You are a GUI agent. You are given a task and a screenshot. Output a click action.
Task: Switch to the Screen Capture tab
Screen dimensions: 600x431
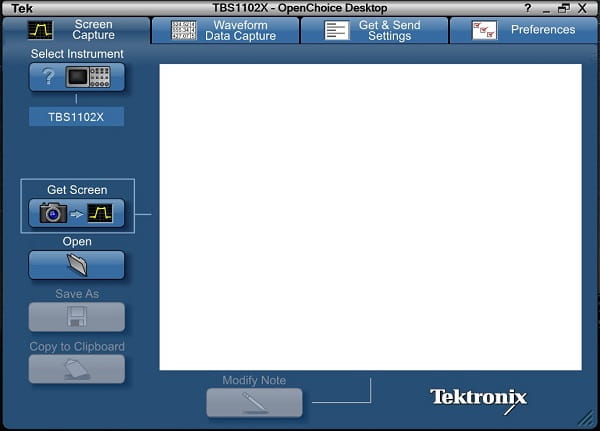click(x=76, y=30)
